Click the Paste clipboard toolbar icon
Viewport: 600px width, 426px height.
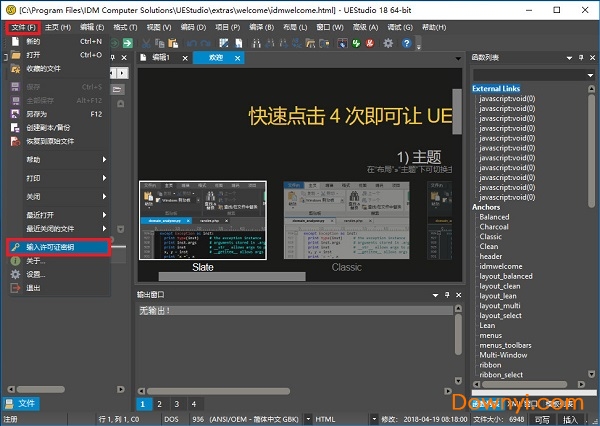[x=173, y=43]
